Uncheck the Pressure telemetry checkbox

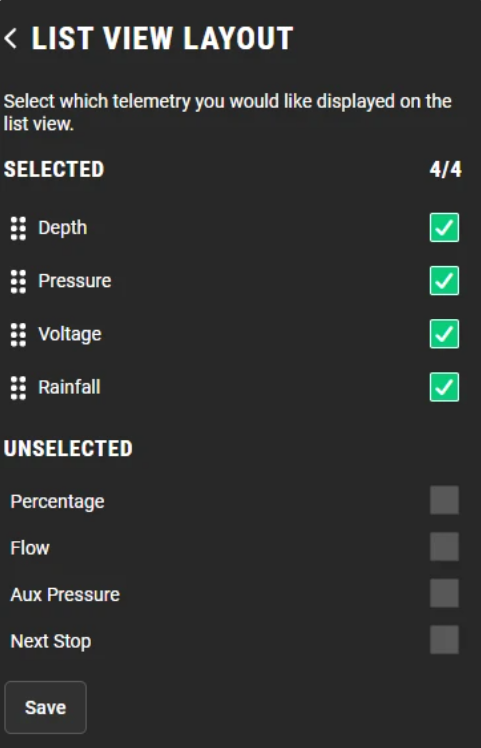coord(444,280)
